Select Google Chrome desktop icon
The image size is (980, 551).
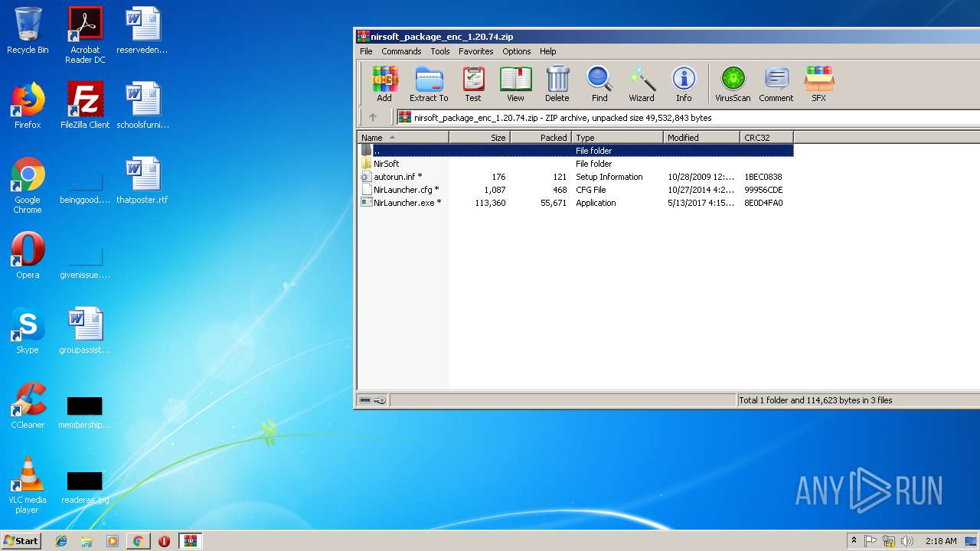coord(28,185)
